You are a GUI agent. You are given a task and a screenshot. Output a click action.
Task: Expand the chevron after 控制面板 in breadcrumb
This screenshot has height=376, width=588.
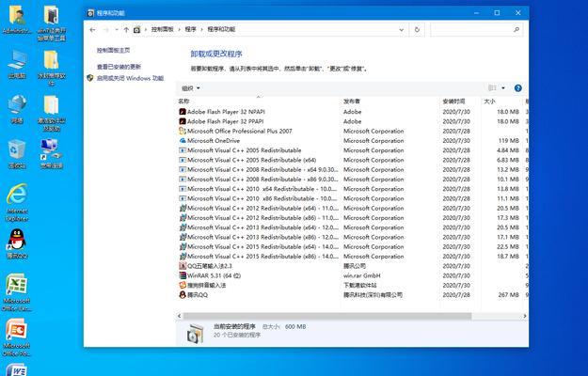click(180, 29)
